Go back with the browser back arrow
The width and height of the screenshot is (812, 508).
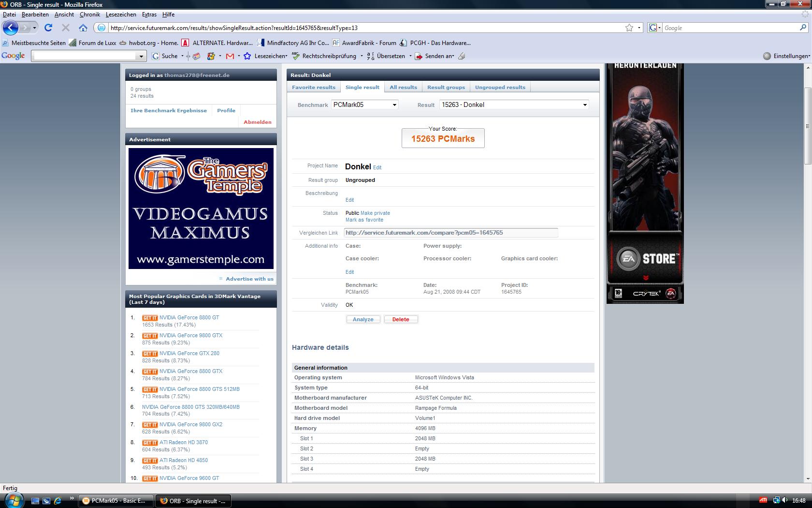click(x=11, y=28)
